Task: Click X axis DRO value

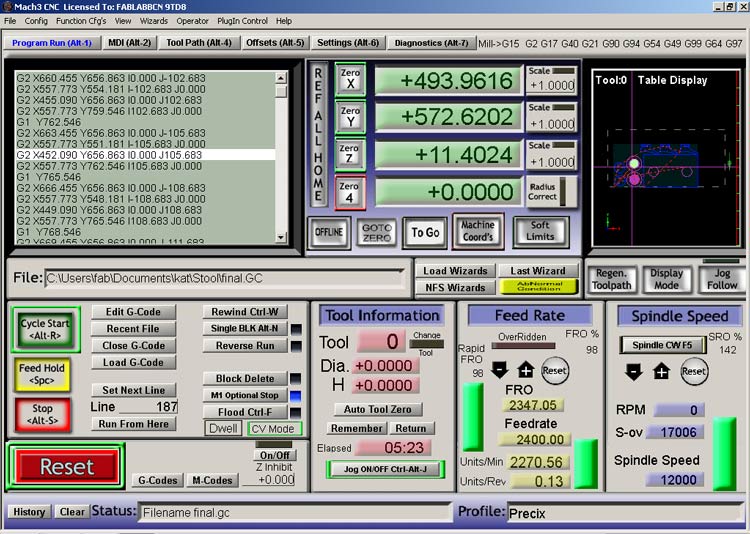Action: click(x=448, y=80)
